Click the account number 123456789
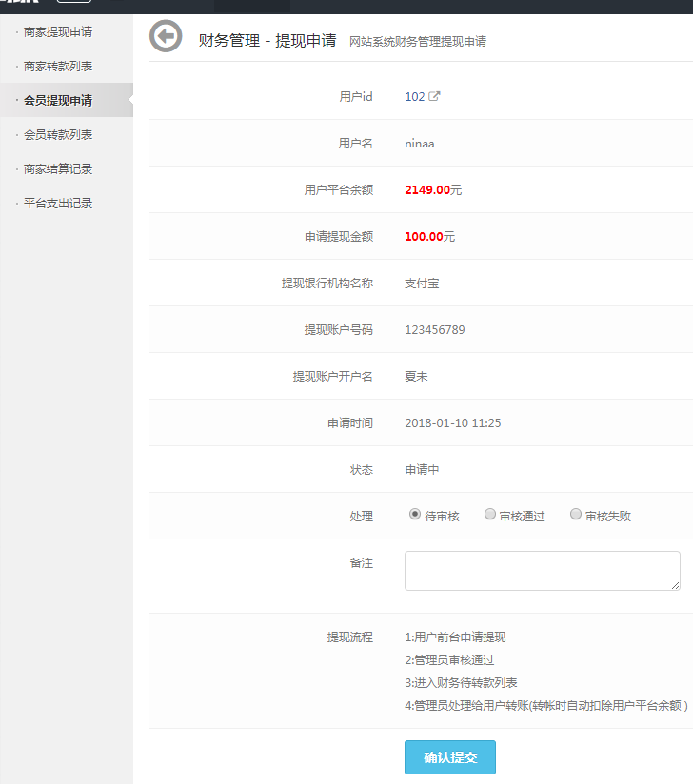Image resolution: width=693 pixels, height=784 pixels. pyautogui.click(x=434, y=330)
